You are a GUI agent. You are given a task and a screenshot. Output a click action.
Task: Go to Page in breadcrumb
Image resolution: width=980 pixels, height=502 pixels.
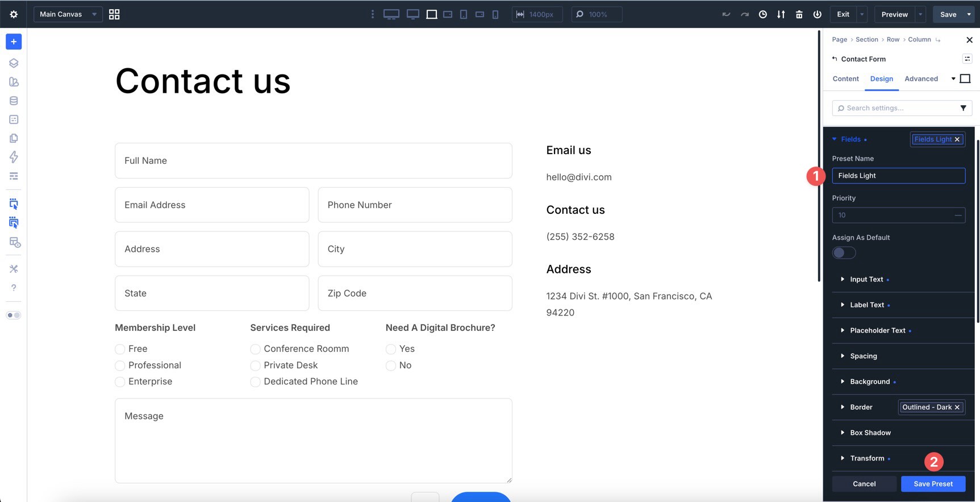[839, 40]
